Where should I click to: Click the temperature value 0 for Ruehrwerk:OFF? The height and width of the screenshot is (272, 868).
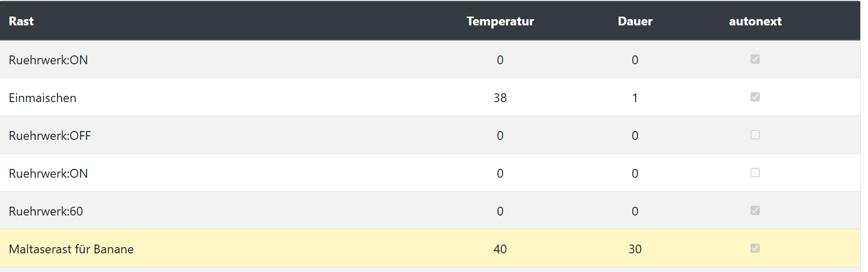click(500, 136)
